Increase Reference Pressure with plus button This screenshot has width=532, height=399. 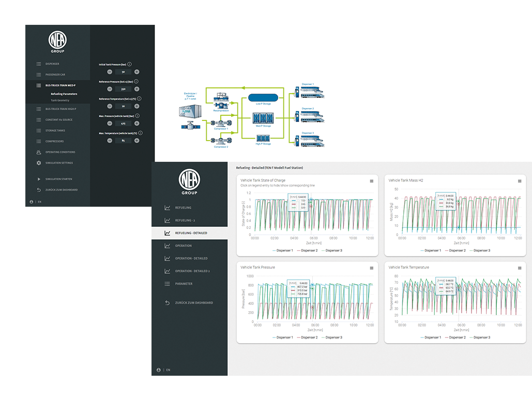(x=136, y=89)
